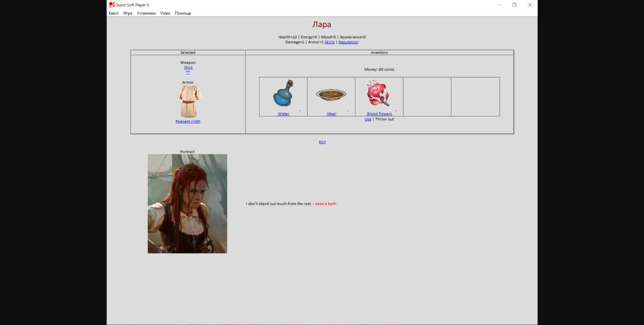This screenshot has height=325, width=644.
Task: Open the Reputation page
Action: point(348,42)
